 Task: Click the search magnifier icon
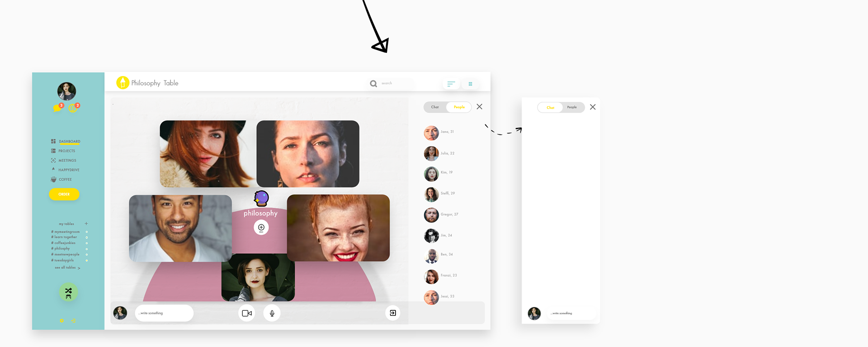tap(373, 83)
